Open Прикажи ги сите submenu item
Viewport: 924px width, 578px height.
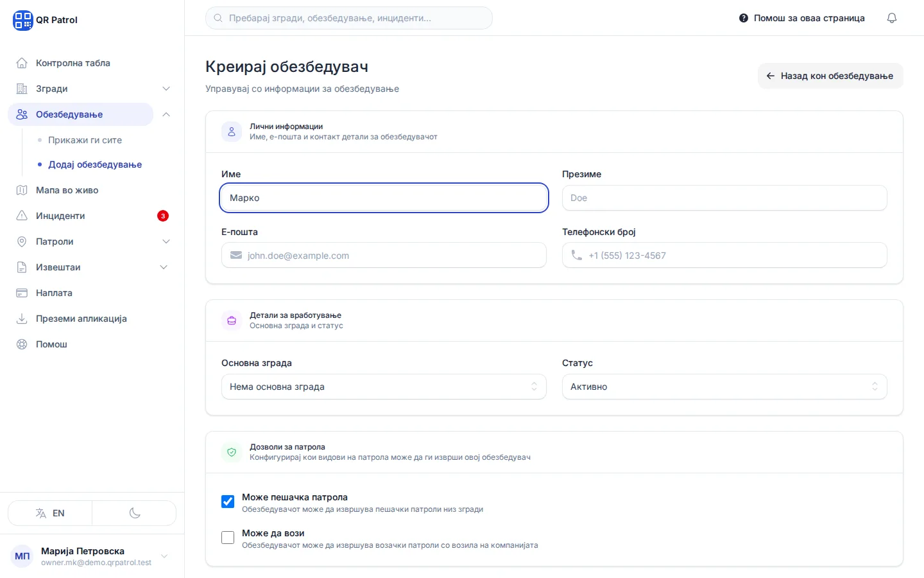(85, 140)
